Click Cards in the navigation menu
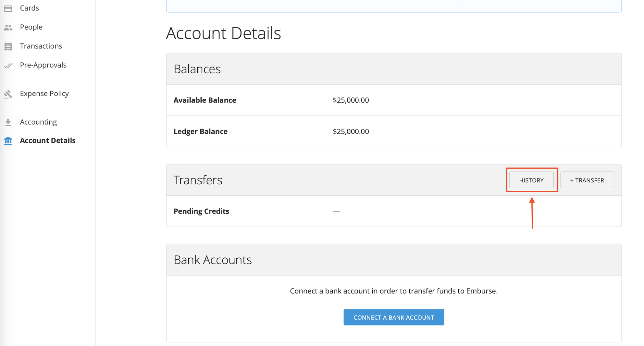The height and width of the screenshot is (346, 644). click(30, 8)
